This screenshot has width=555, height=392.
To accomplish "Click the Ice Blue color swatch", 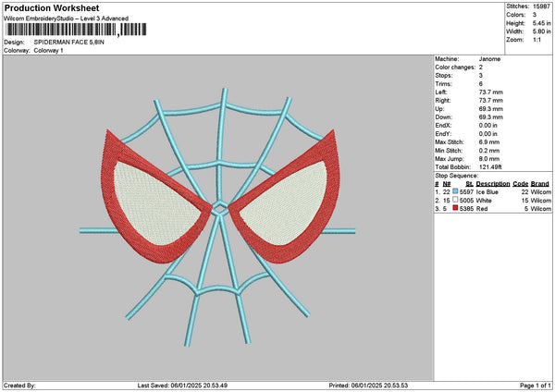I will click(x=455, y=191).
